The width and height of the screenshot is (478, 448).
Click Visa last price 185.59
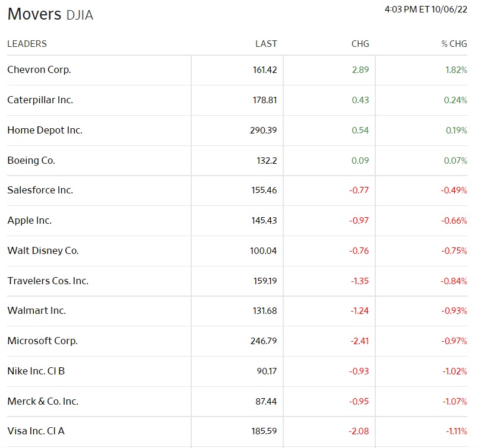(264, 431)
